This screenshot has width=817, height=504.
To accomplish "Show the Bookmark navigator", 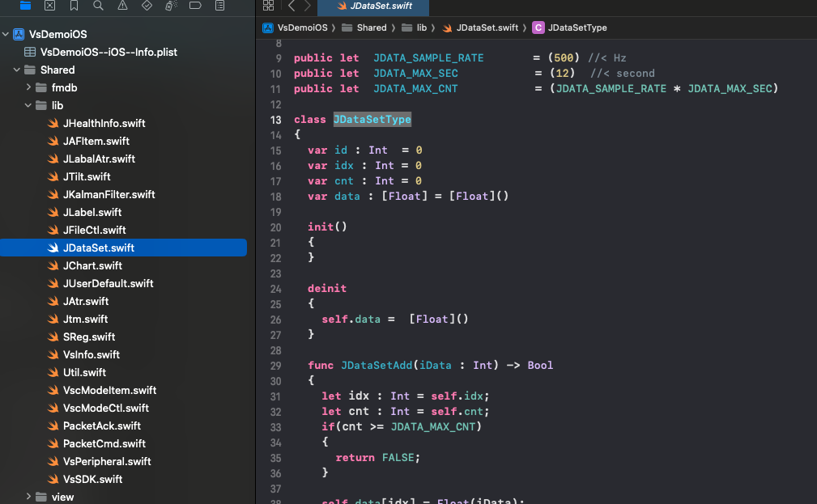I will [x=74, y=6].
